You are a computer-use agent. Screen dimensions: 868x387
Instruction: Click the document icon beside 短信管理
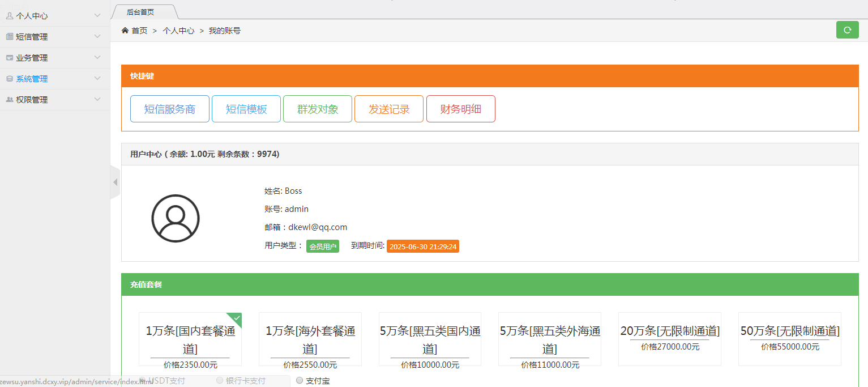point(10,37)
